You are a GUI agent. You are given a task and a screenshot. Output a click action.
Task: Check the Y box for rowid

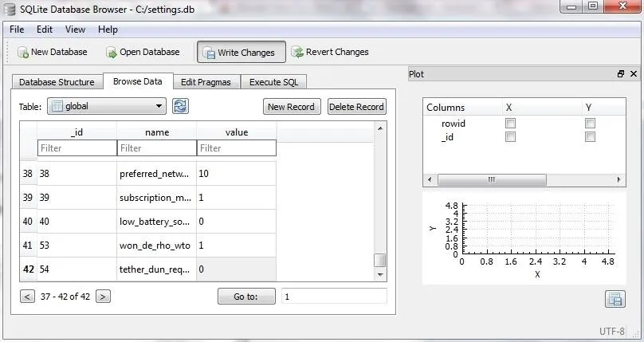[590, 124]
